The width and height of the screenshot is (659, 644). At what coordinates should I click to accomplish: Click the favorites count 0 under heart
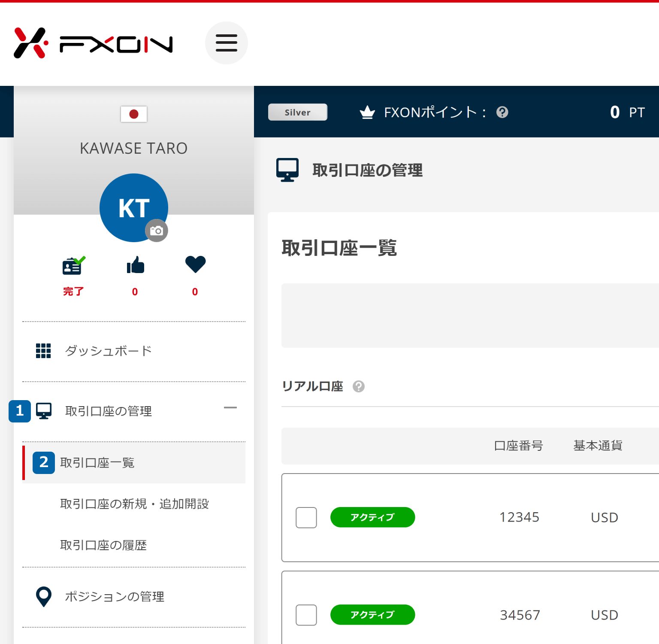click(x=195, y=292)
